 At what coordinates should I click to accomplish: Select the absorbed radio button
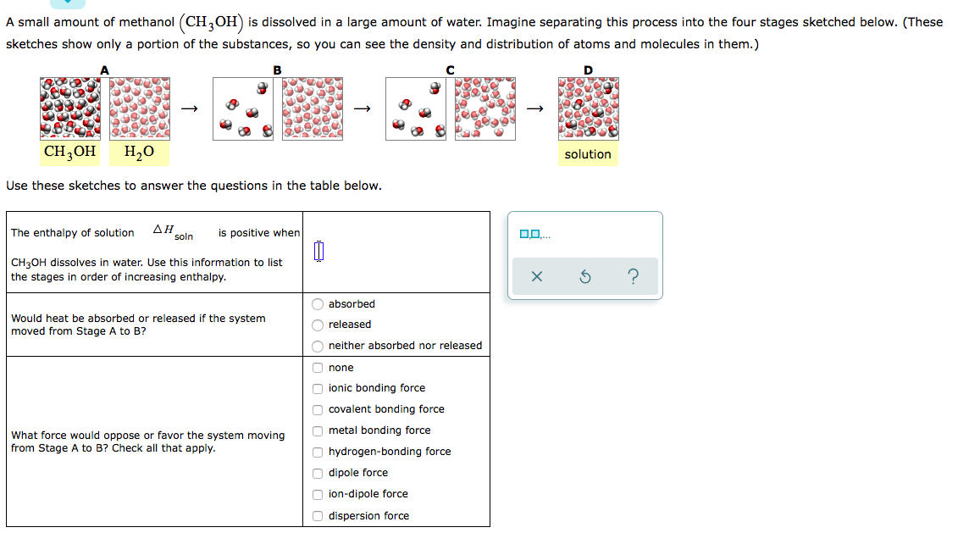click(x=317, y=303)
